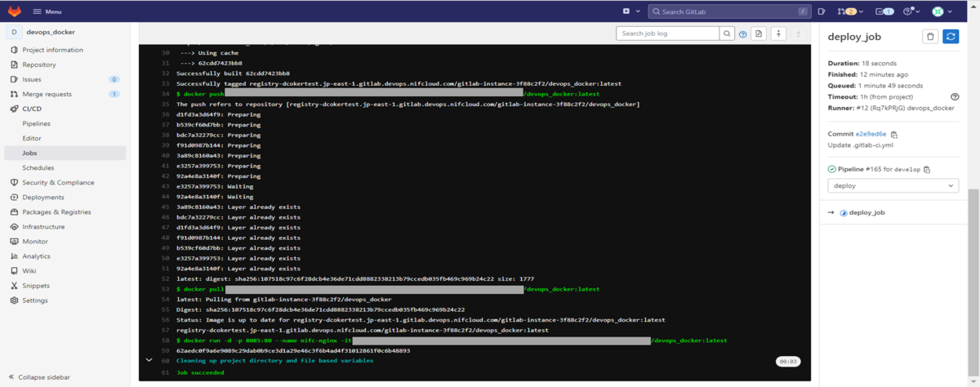
Task: Click the 00:03 duration badge
Action: (x=787, y=361)
